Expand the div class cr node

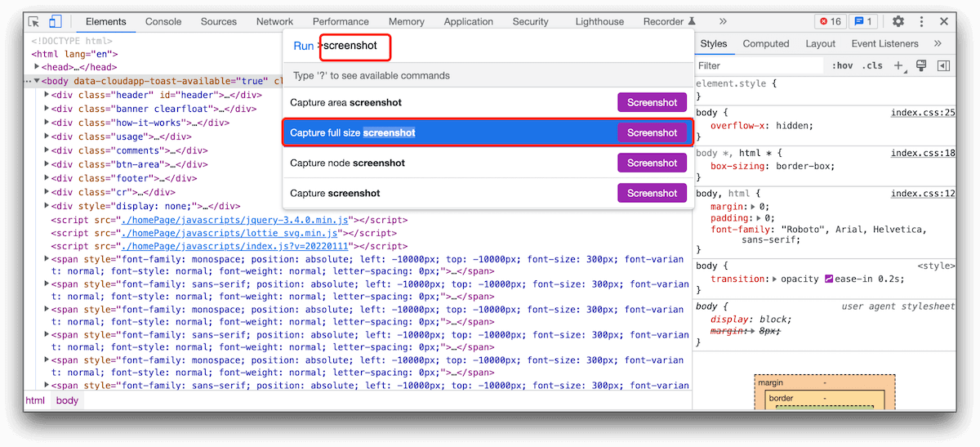coord(47,192)
